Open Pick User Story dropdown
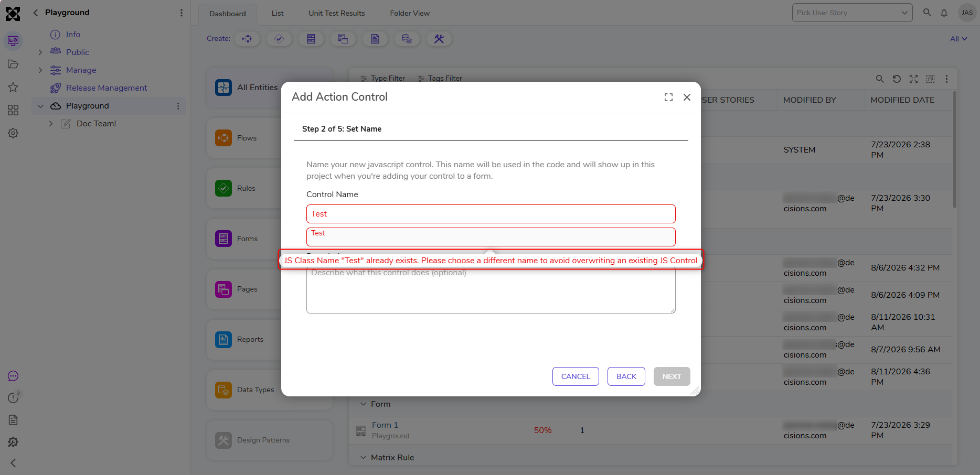Image resolution: width=980 pixels, height=475 pixels. click(852, 13)
